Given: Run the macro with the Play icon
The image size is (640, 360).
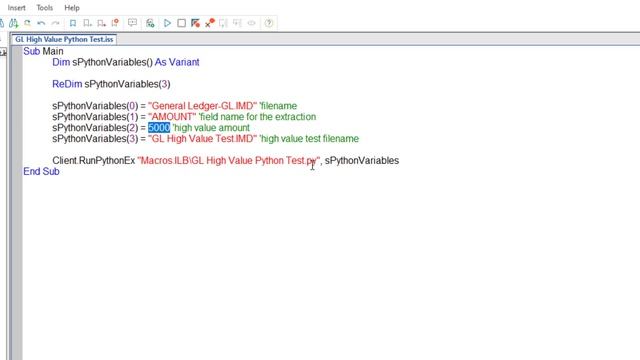Looking at the screenshot, I should tap(167, 23).
